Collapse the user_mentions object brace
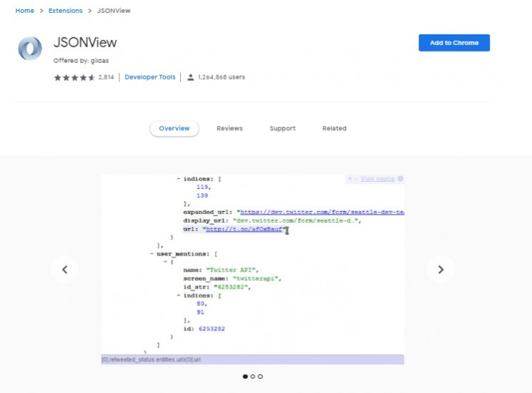 (x=165, y=262)
